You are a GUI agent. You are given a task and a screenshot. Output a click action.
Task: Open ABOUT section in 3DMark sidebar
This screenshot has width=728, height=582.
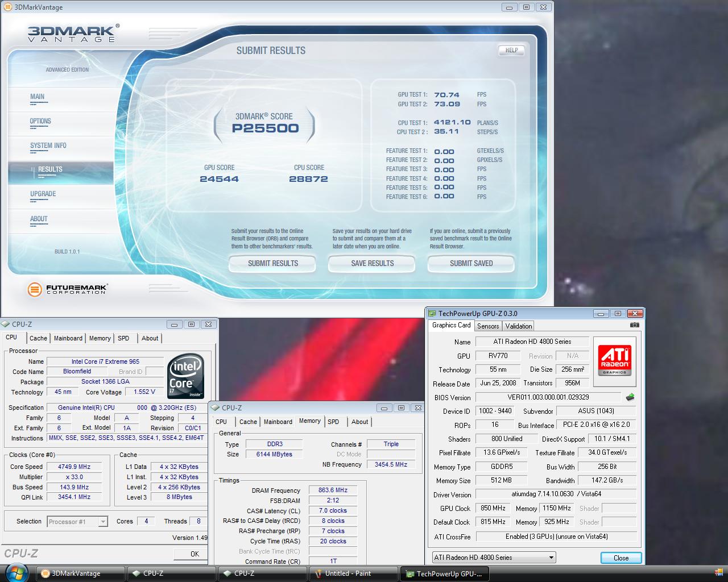click(39, 219)
